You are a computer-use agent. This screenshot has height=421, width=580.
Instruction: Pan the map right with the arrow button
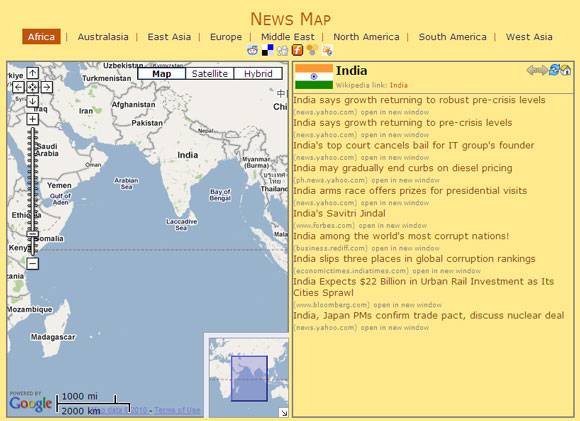47,87
